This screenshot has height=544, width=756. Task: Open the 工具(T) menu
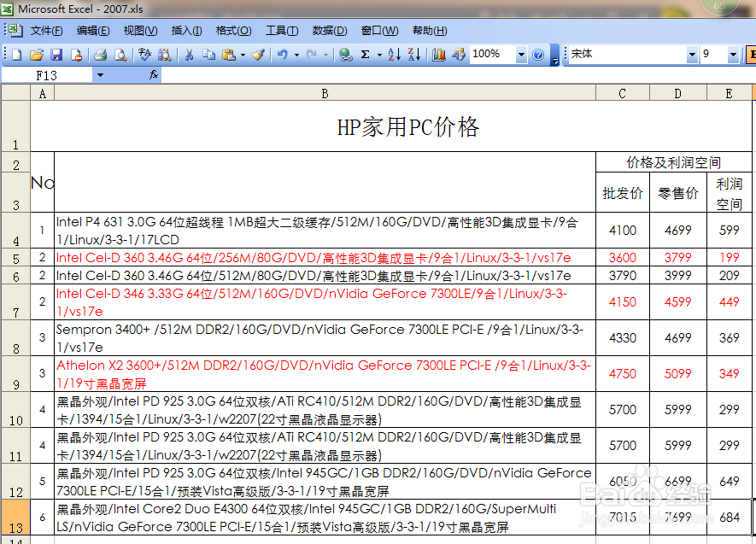(x=282, y=31)
